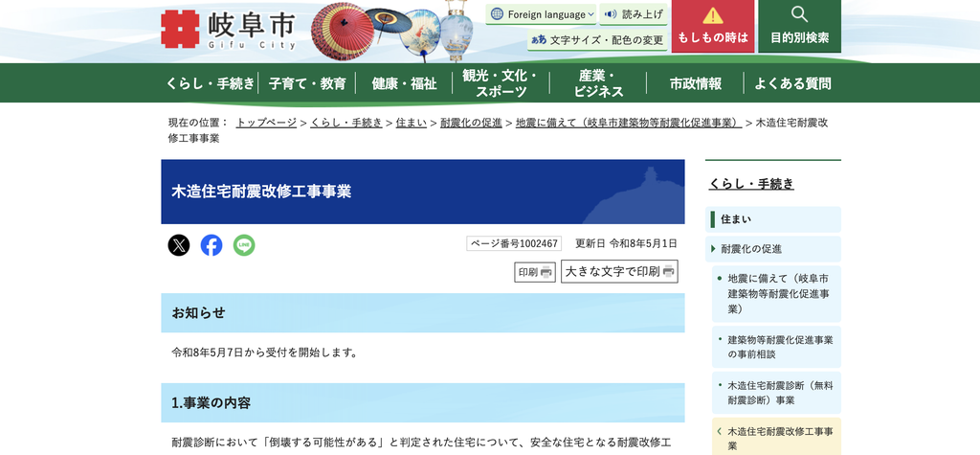The width and height of the screenshot is (980, 455).
Task: Open the 子育て・教育 menu
Action: 307,83
